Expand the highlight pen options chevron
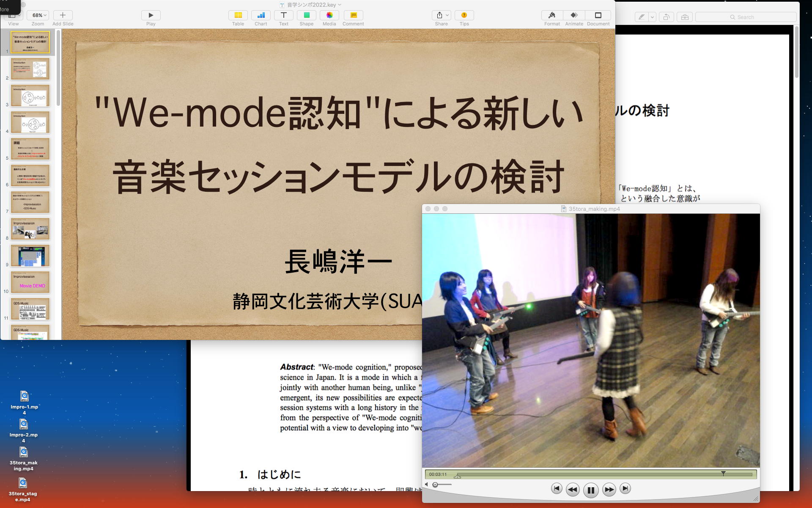 [x=652, y=17]
